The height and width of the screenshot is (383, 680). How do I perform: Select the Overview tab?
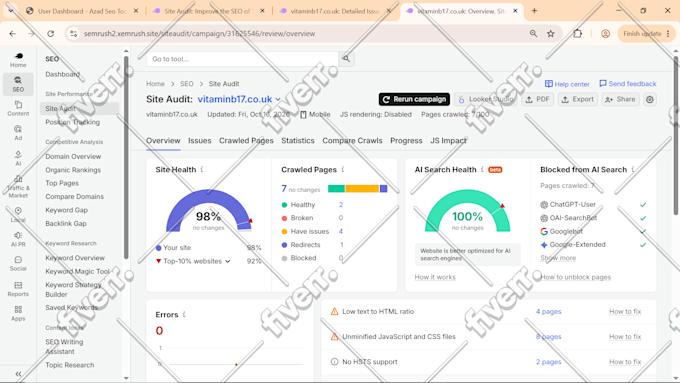(163, 141)
